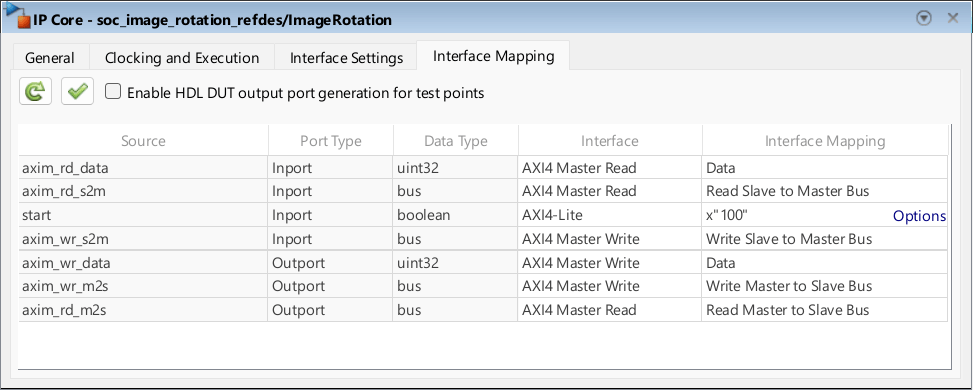
Task: Click the green refresh interface table icon
Action: coord(35,92)
